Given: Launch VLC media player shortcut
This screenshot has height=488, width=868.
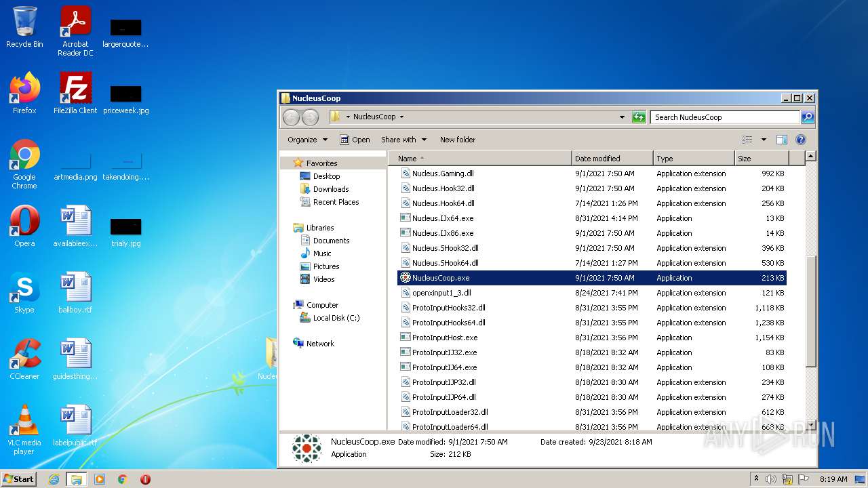Looking at the screenshot, I should (x=24, y=430).
